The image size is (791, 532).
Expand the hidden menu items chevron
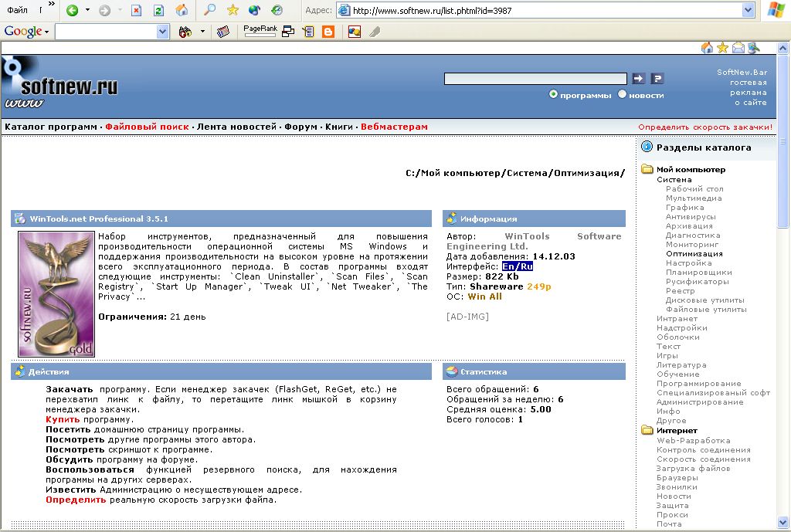point(52,5)
